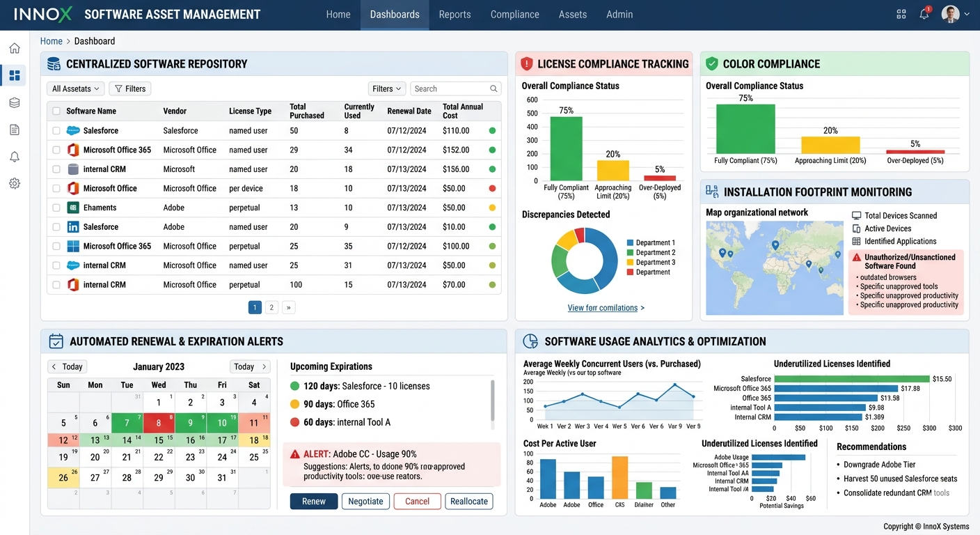Select the Dashboards tab
Image resolution: width=980 pixels, height=535 pixels.
[395, 14]
